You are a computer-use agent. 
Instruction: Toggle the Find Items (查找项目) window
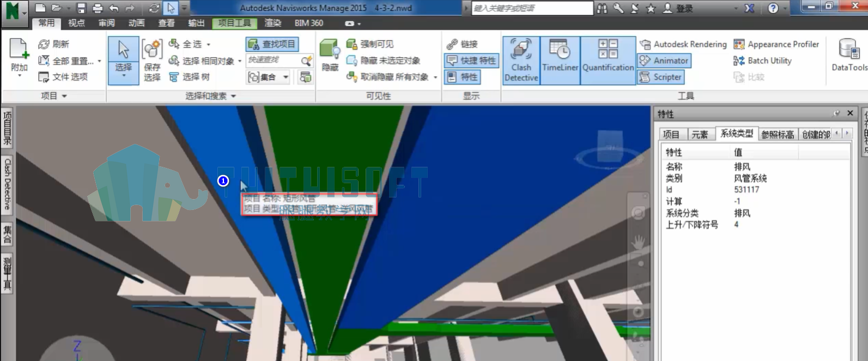click(272, 44)
